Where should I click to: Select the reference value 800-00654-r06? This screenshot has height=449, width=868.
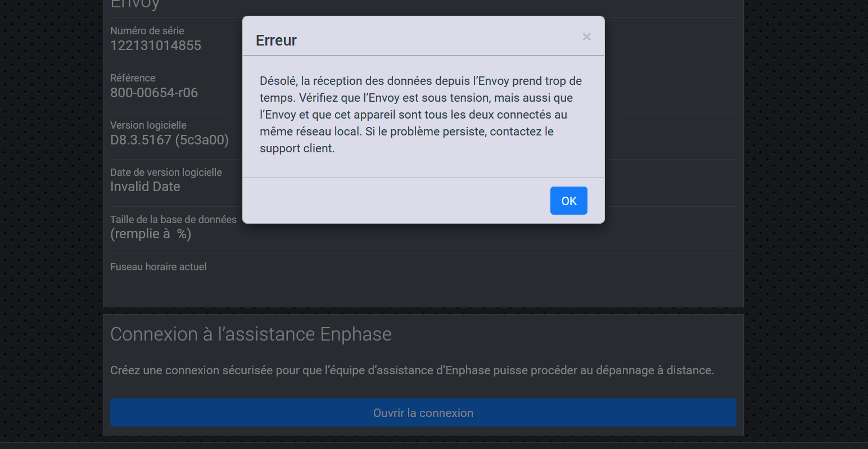pyautogui.click(x=154, y=93)
